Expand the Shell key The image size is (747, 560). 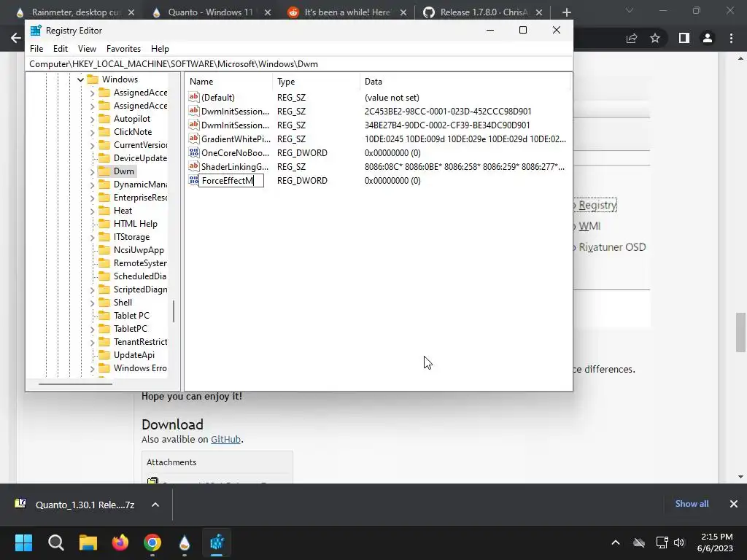tap(93, 303)
